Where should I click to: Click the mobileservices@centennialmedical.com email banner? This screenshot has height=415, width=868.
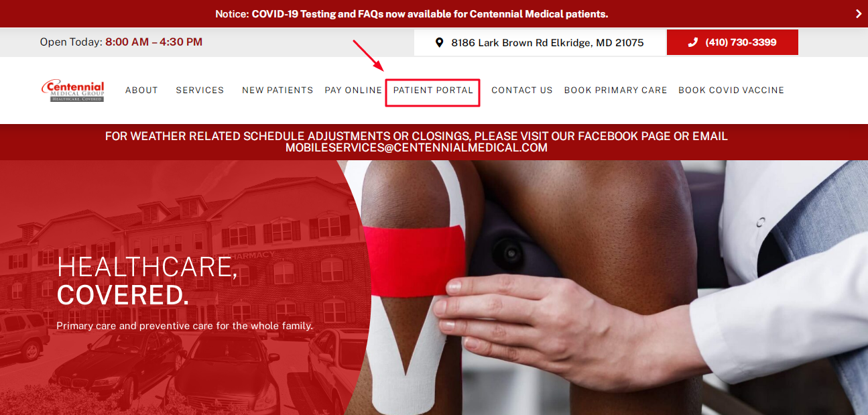(x=416, y=141)
